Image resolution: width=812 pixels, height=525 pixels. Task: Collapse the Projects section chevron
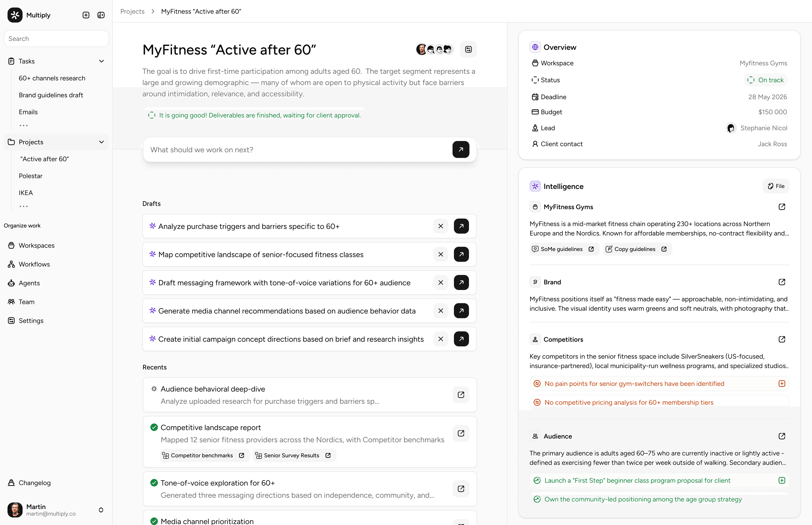tap(101, 142)
